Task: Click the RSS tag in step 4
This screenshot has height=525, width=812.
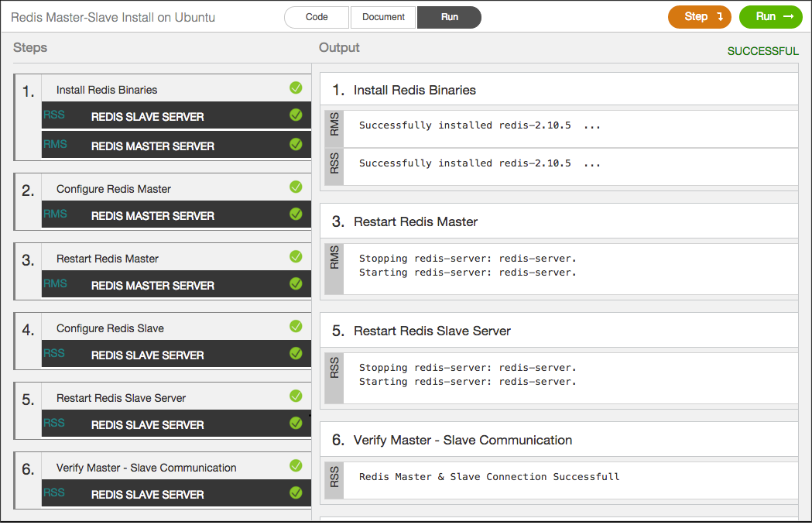Action: click(x=54, y=354)
